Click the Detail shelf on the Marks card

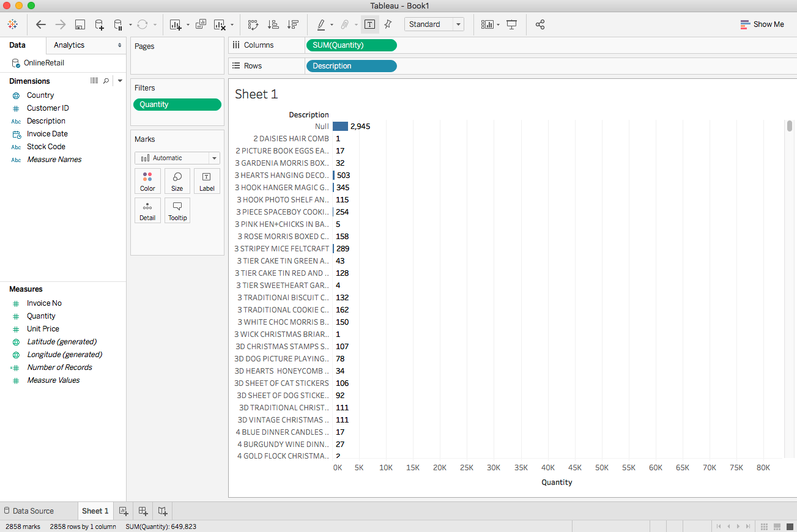point(147,210)
